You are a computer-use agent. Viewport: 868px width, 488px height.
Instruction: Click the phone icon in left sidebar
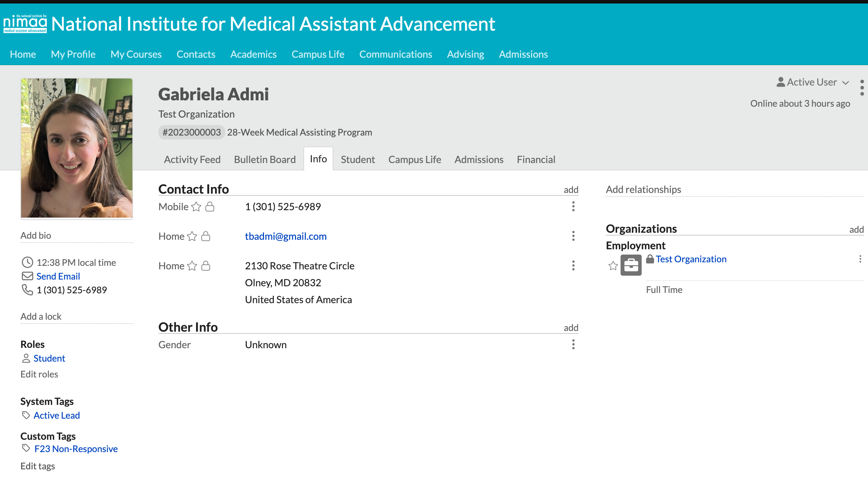[x=27, y=290]
